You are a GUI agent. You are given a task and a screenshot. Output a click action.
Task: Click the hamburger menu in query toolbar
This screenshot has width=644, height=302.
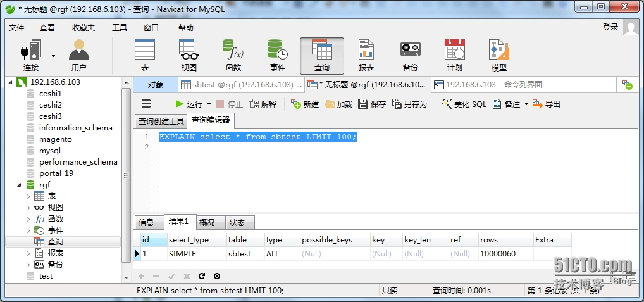[146, 104]
